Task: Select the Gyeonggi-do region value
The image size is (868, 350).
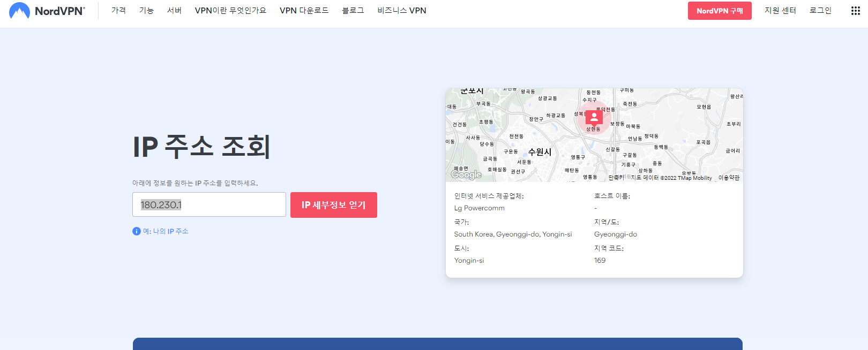Action: [x=616, y=234]
